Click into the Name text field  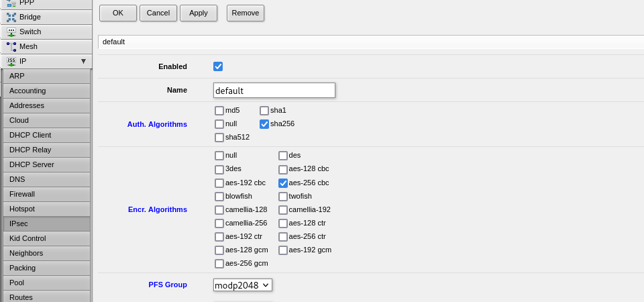(274, 91)
